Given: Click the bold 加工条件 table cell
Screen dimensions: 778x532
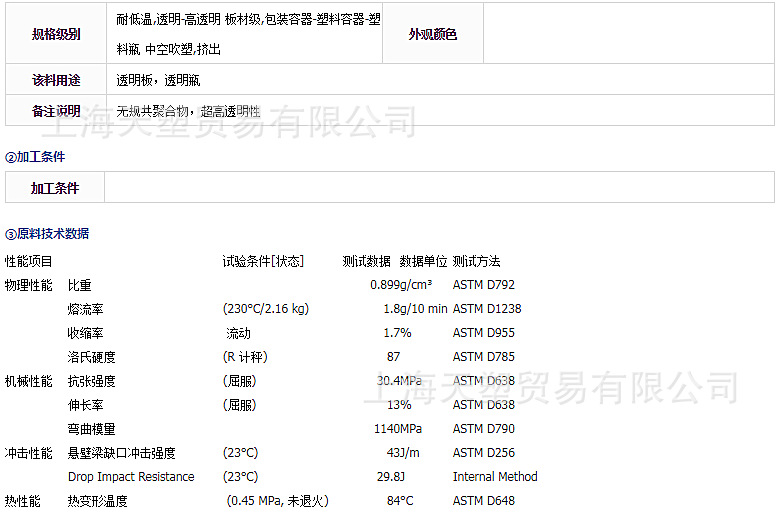Looking at the screenshot, I should [x=55, y=188].
